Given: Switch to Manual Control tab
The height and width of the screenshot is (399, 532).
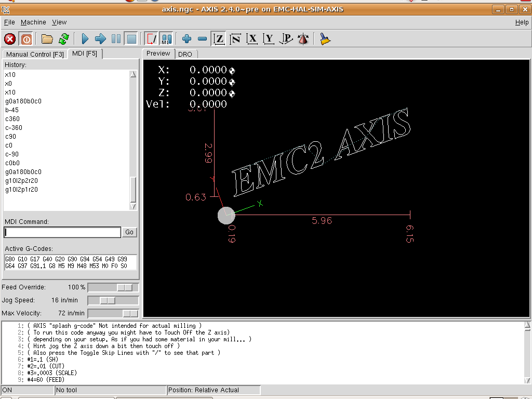Looking at the screenshot, I should click(x=35, y=54).
